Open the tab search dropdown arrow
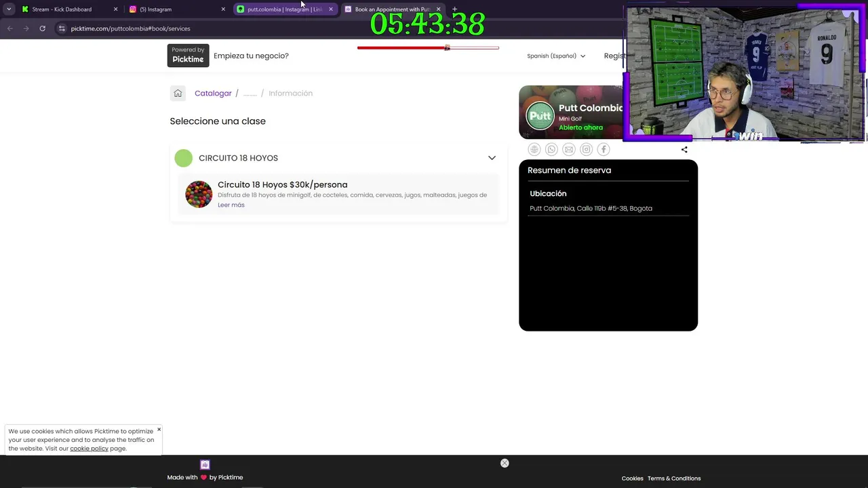Screen dimensions: 868x488 9,9
